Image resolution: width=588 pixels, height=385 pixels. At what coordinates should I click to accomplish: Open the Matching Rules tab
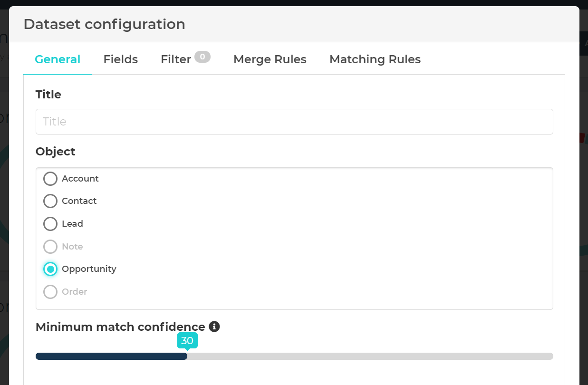coord(375,59)
